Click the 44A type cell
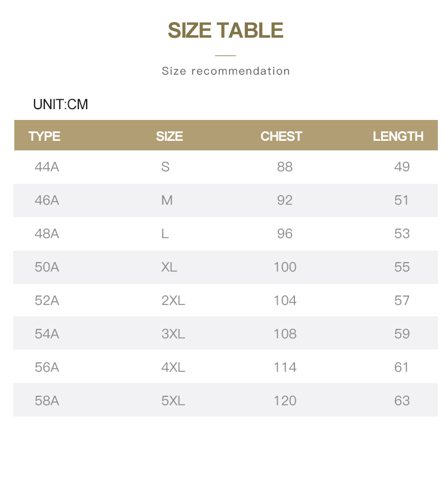The width and height of the screenshot is (448, 478). (47, 167)
